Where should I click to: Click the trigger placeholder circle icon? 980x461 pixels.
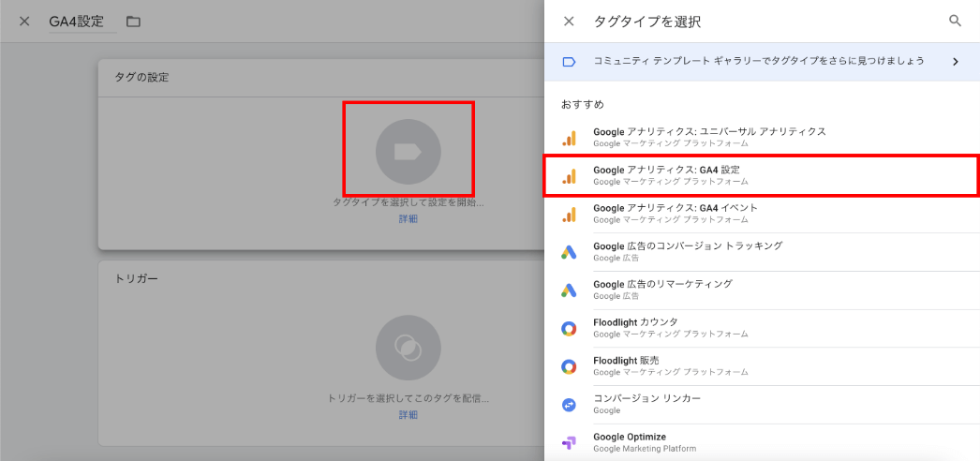pyautogui.click(x=408, y=348)
